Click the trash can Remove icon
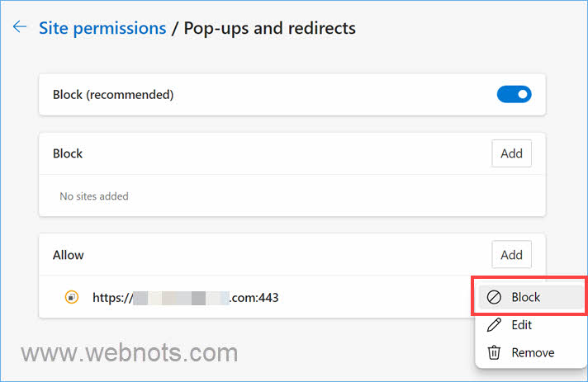This screenshot has height=382, width=588. pos(495,352)
